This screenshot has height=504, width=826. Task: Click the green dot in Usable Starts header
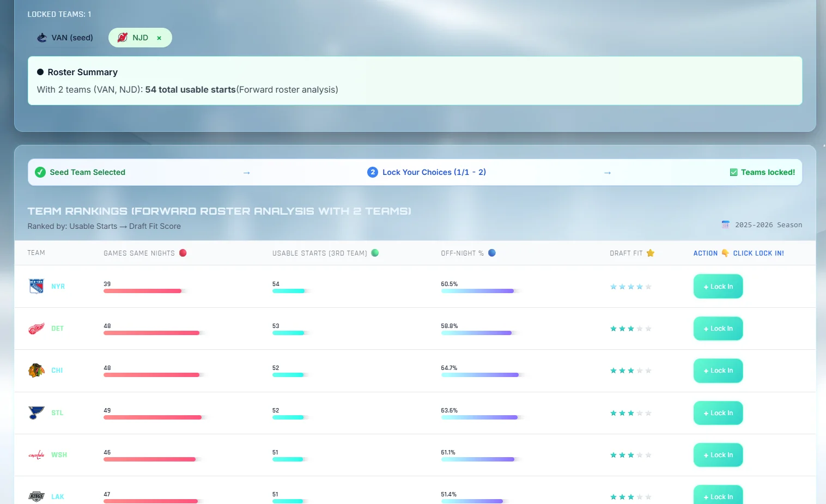tap(375, 253)
